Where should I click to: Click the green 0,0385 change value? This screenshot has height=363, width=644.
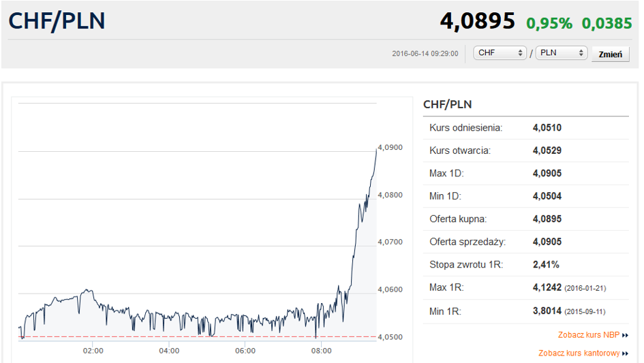click(607, 23)
